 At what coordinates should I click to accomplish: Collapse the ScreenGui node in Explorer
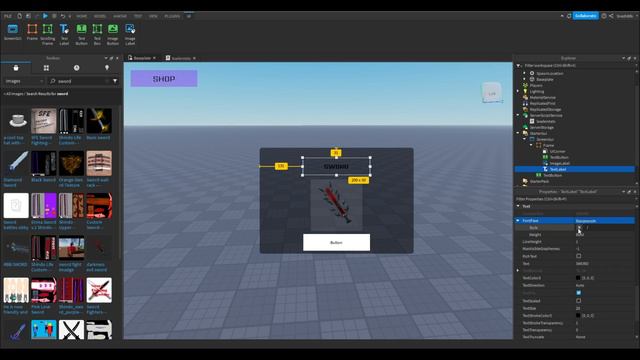point(525,140)
